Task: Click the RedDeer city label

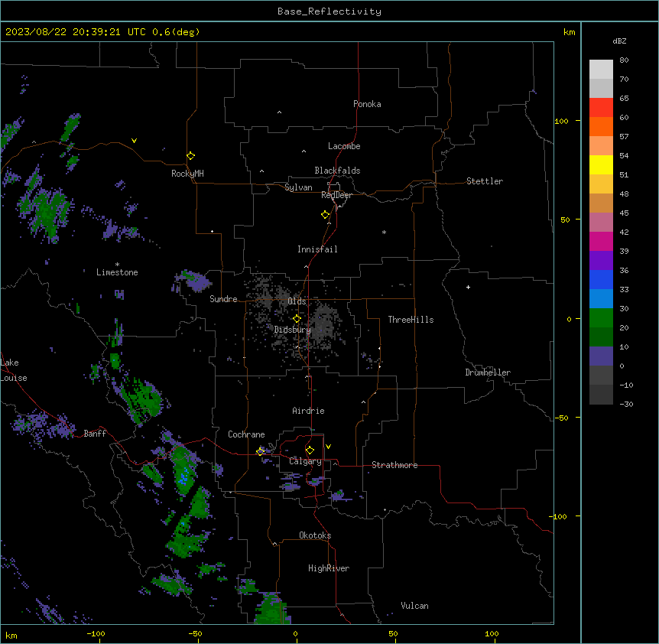Action: click(x=336, y=195)
